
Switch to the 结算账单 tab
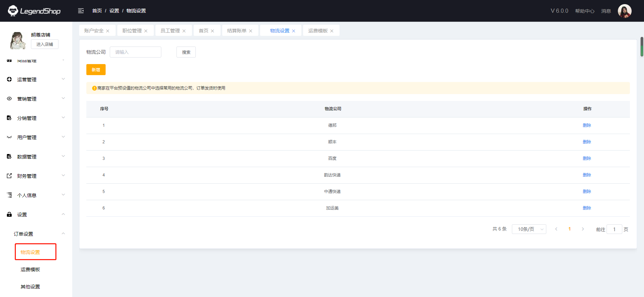click(x=237, y=31)
